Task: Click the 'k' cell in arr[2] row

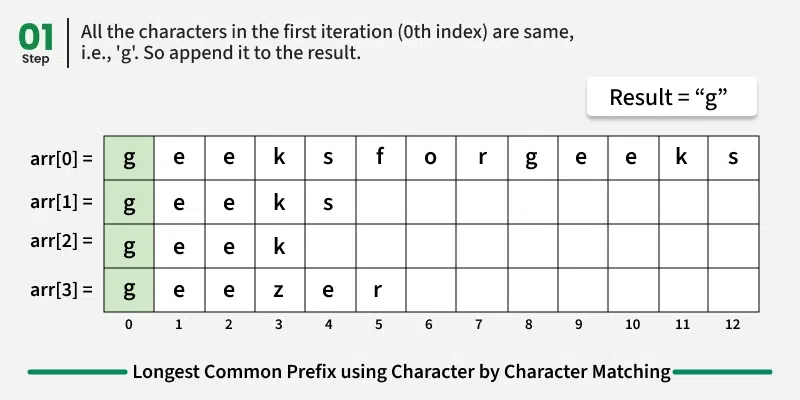Action: click(279, 245)
